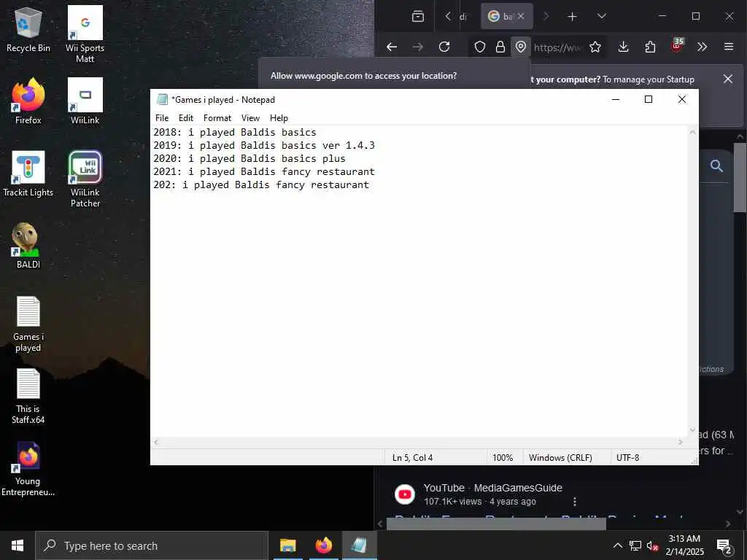This screenshot has height=560, width=747.
Task: Open Notepad Edit menu
Action: pyautogui.click(x=186, y=118)
